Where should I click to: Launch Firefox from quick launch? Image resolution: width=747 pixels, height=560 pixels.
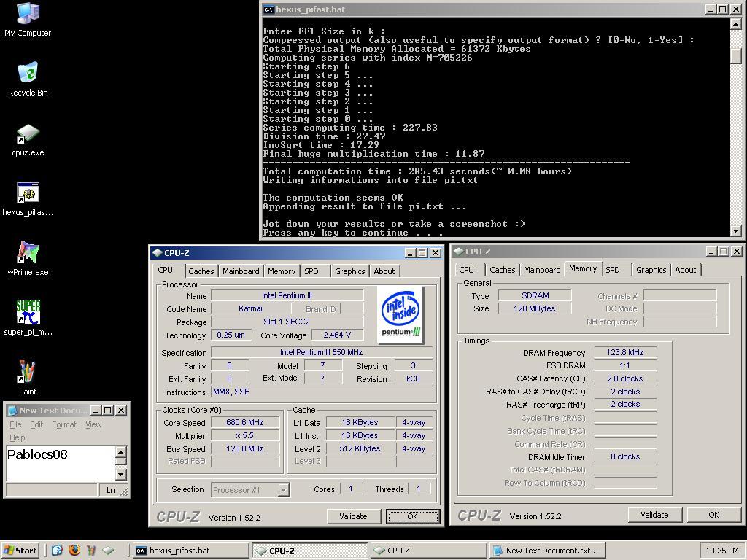click(74, 551)
